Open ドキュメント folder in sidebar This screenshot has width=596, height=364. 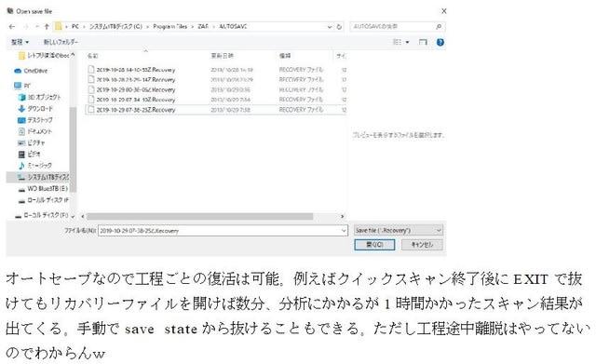coord(35,131)
